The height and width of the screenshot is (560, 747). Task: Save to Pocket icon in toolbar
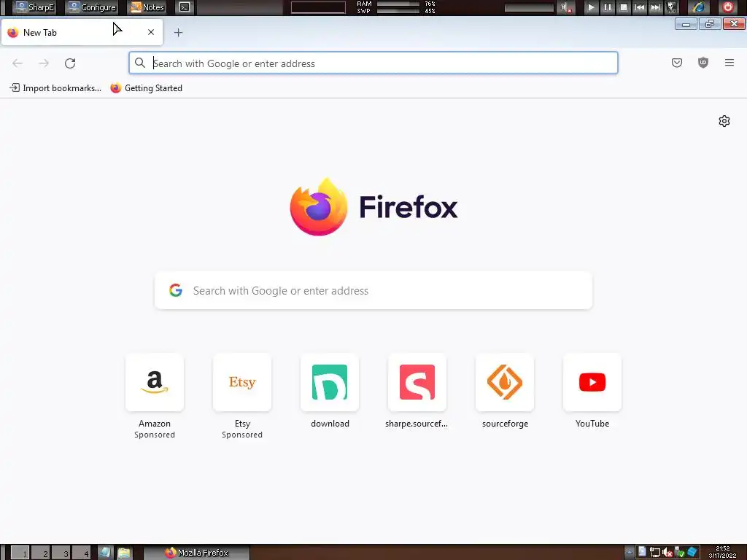coord(676,63)
